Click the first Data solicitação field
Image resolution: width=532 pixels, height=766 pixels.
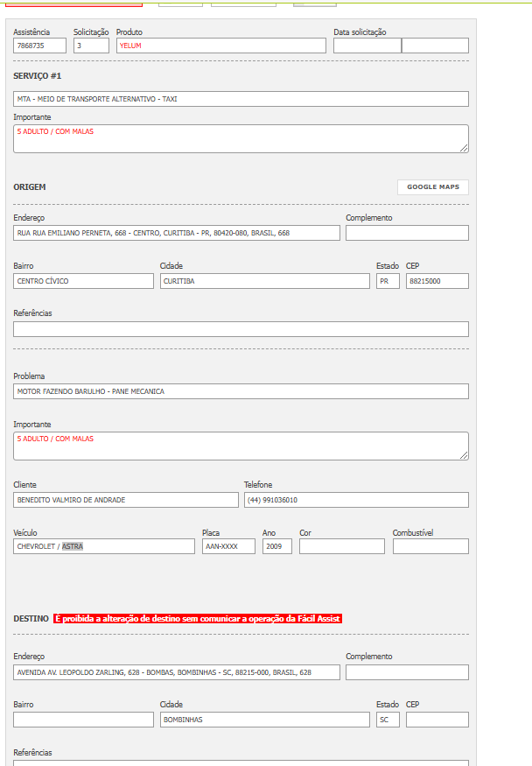pyautogui.click(x=367, y=46)
